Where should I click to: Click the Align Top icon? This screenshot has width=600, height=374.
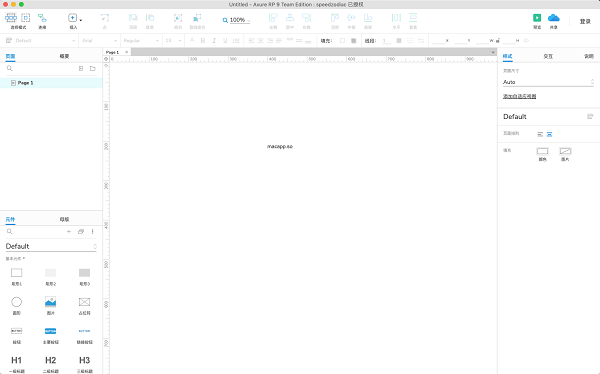coord(335,18)
